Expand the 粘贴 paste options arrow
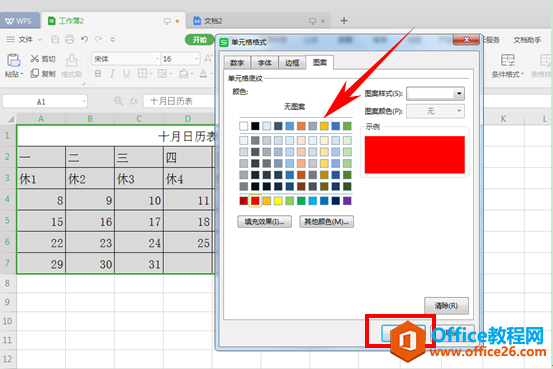Screen dimensions: 553x369 coord(22,74)
